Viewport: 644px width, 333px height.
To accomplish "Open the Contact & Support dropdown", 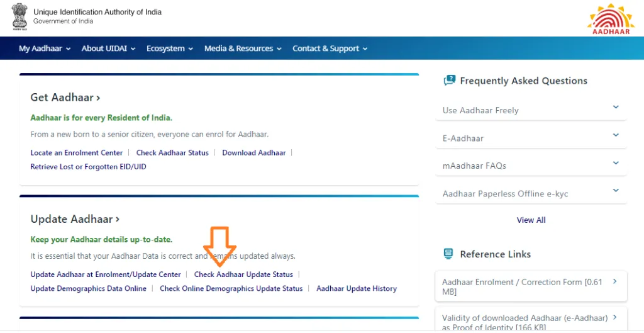I will point(330,48).
